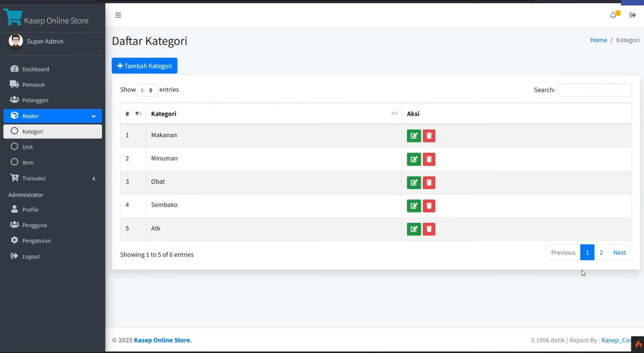
Task: Select pagination page 1
Action: point(587,253)
